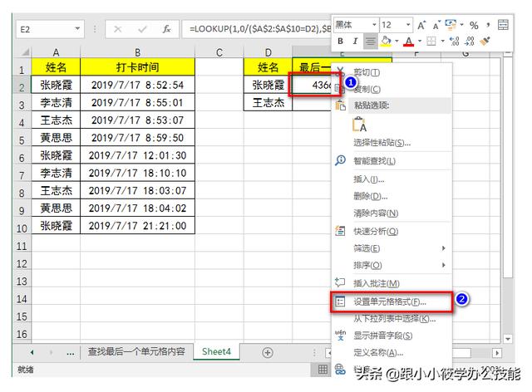Viewport: 532px width, 392px height.
Task: Click the Cancel X icon in formula bar
Action: click(x=118, y=29)
